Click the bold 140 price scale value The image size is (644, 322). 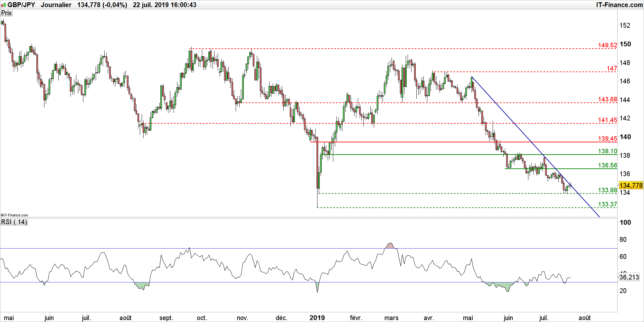point(625,137)
